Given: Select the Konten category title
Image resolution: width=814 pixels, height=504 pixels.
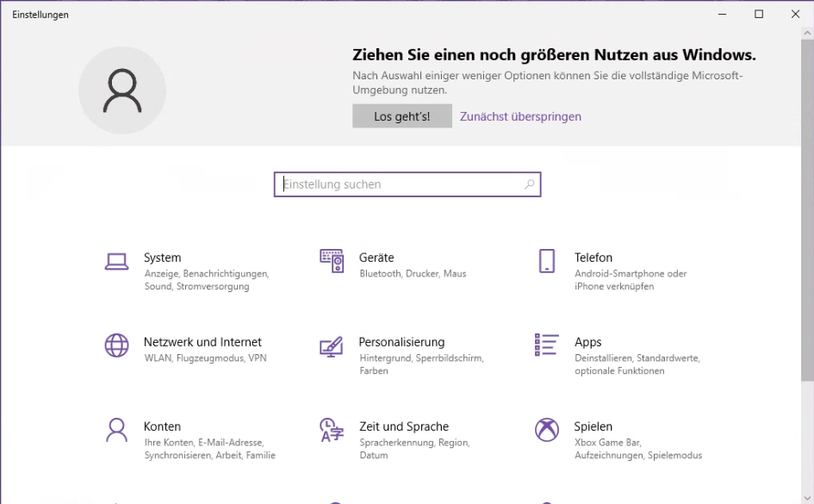Looking at the screenshot, I should (x=163, y=426).
